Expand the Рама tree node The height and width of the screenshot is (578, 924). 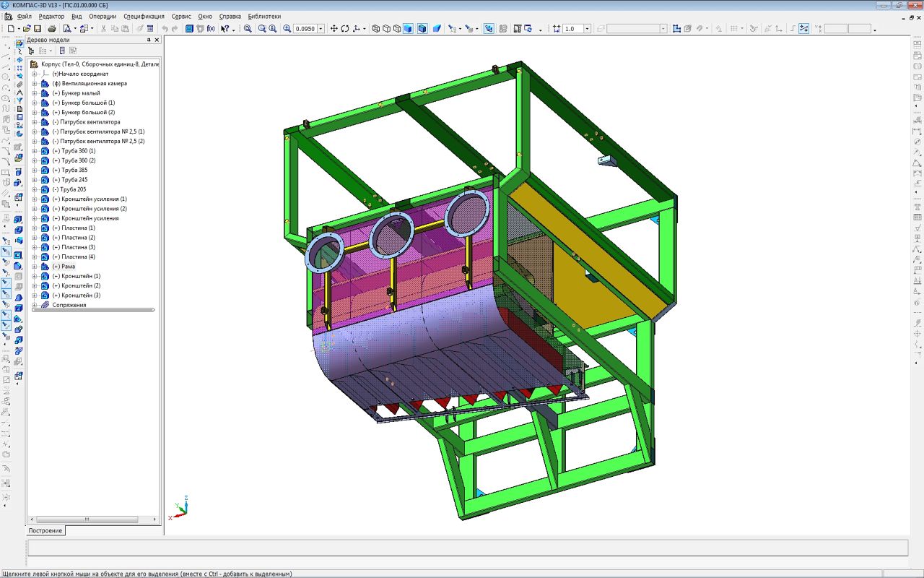point(34,267)
